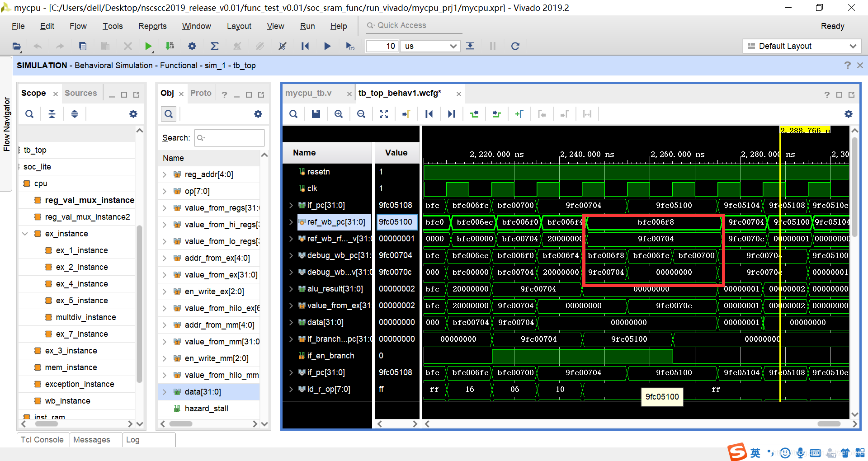
Task: Go to next transition in waveform toolbar
Action: pyautogui.click(x=496, y=114)
